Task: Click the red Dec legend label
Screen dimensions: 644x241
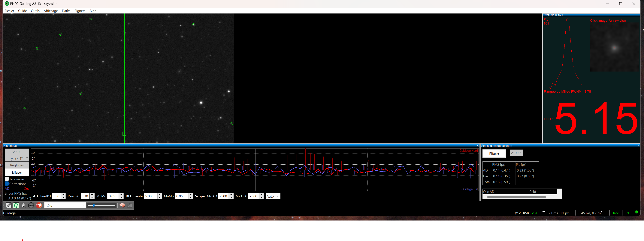Action: tap(26, 189)
